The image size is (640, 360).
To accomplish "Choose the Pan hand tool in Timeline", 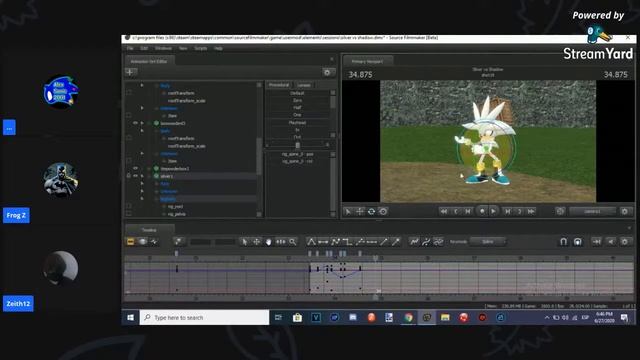I will tap(268, 242).
